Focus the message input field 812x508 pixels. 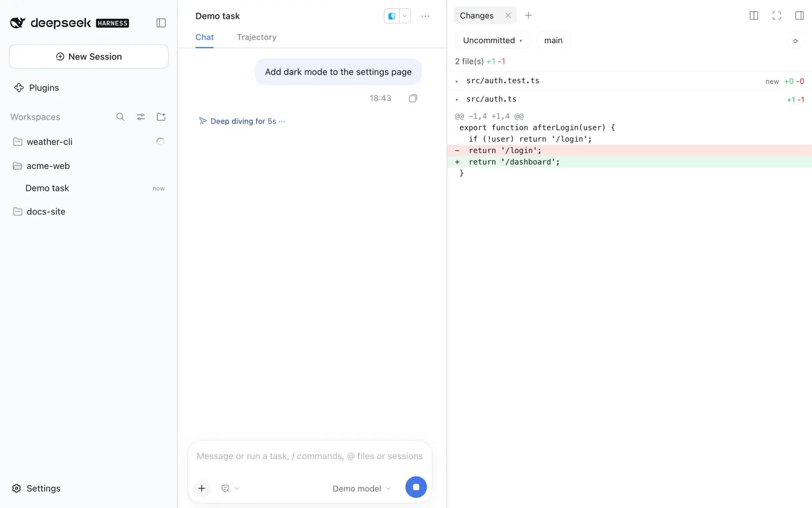(310, 456)
